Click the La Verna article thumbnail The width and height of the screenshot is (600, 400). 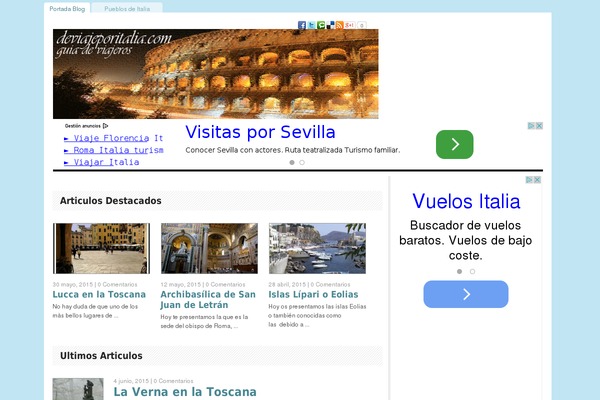[78, 389]
